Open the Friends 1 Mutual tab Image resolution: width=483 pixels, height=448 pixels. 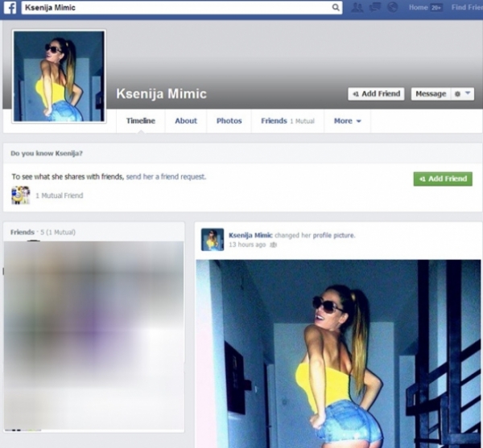287,121
